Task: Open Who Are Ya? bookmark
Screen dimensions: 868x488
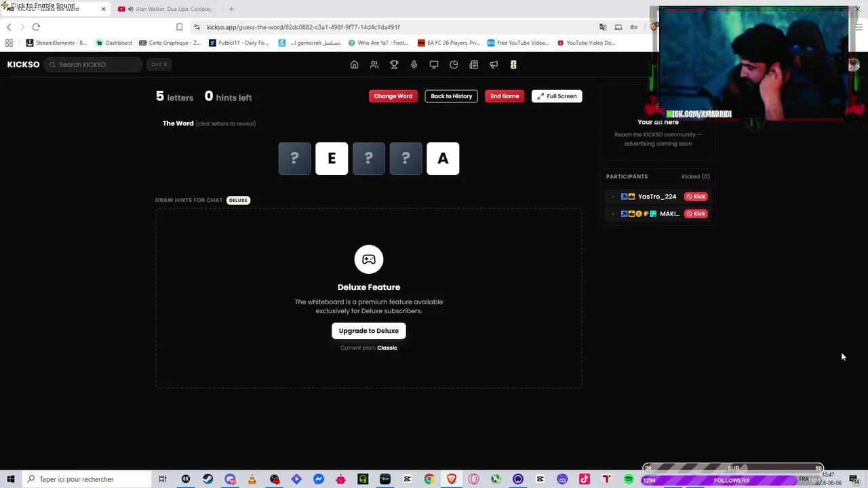Action: 378,43
